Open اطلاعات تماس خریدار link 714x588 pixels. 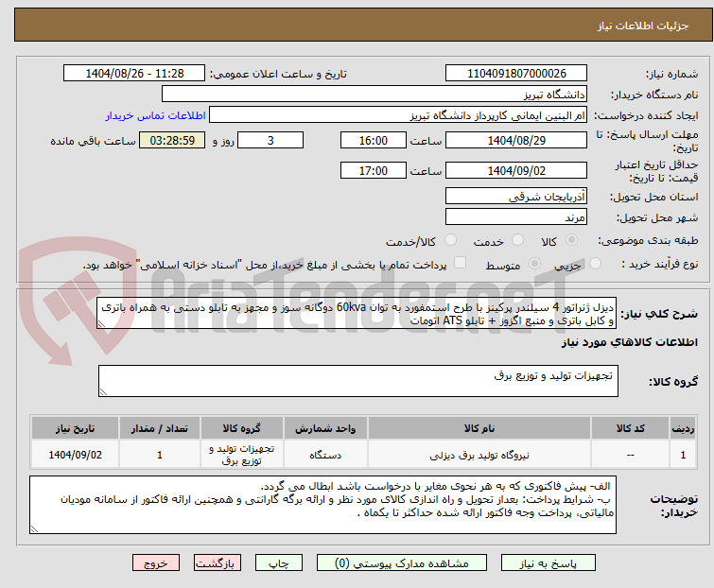pyautogui.click(x=156, y=115)
